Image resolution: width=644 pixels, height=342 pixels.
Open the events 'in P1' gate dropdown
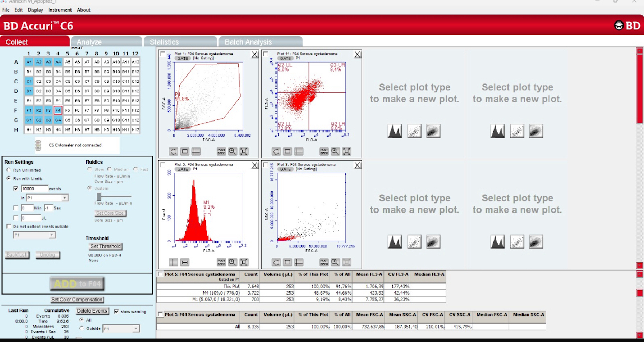click(x=64, y=198)
